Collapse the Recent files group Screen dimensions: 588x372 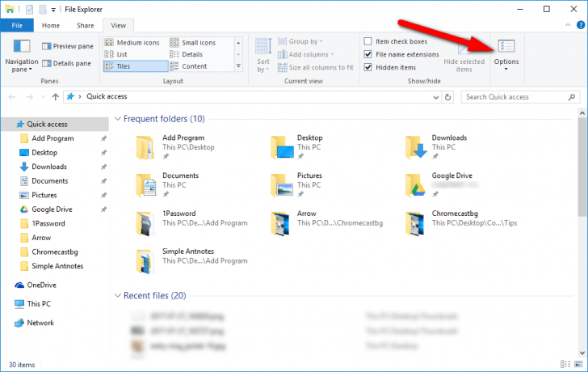(x=118, y=296)
